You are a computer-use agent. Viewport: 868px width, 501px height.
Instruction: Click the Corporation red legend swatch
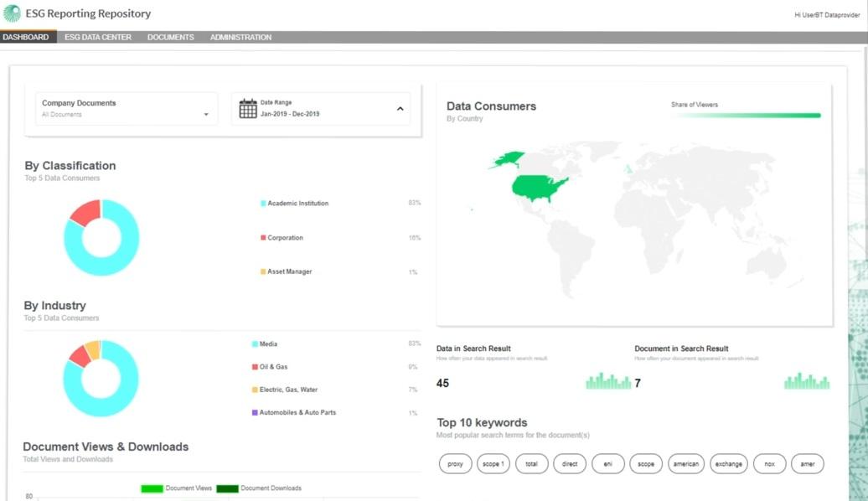pyautogui.click(x=263, y=237)
